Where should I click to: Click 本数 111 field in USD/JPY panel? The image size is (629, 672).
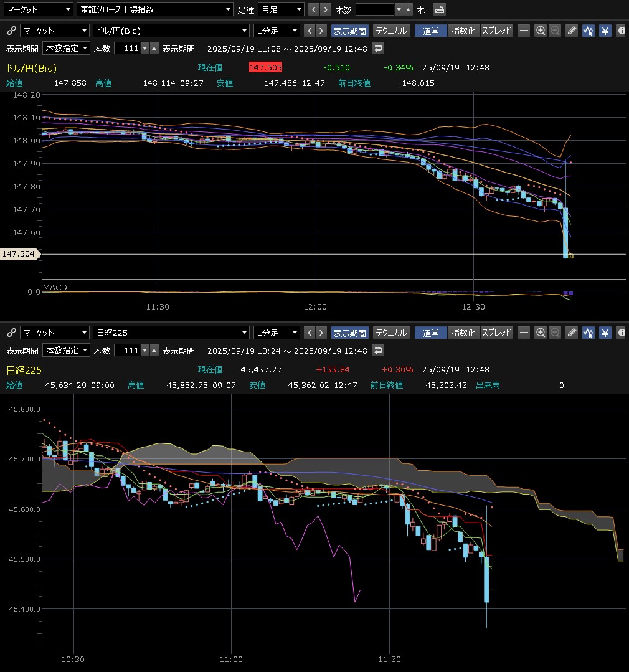127,49
